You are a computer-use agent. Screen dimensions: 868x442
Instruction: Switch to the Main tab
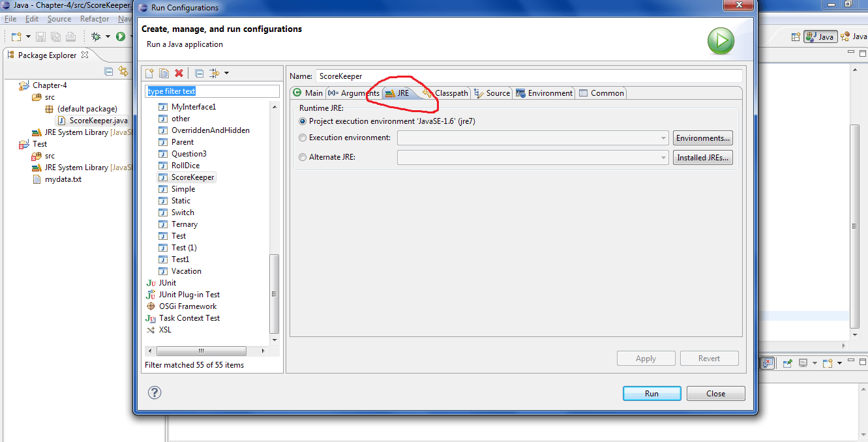[308, 93]
